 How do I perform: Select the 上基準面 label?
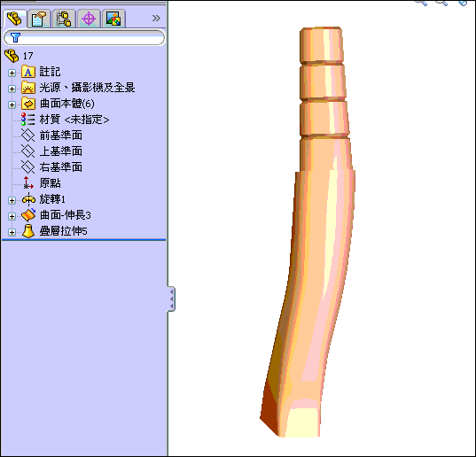pos(61,151)
